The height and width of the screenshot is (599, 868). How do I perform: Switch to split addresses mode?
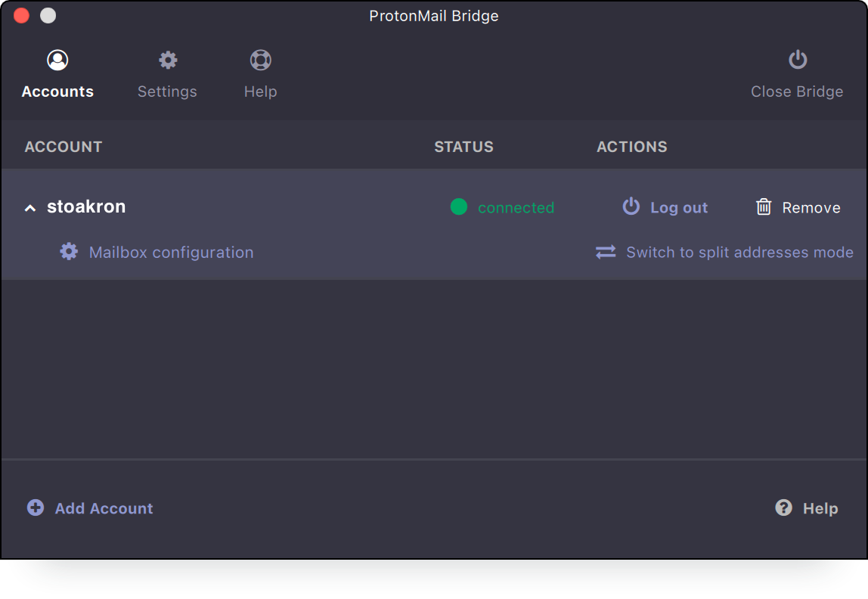739,253
